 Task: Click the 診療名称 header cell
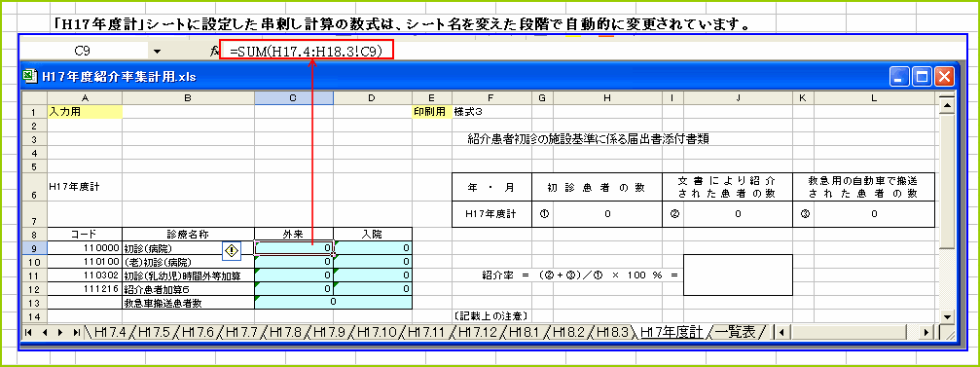[188, 235]
